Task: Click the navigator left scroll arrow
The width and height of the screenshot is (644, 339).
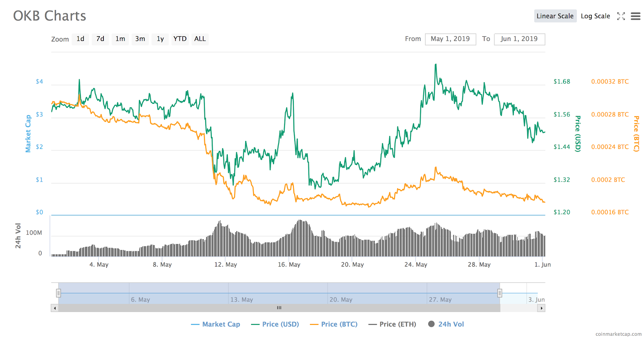Action: (55, 308)
